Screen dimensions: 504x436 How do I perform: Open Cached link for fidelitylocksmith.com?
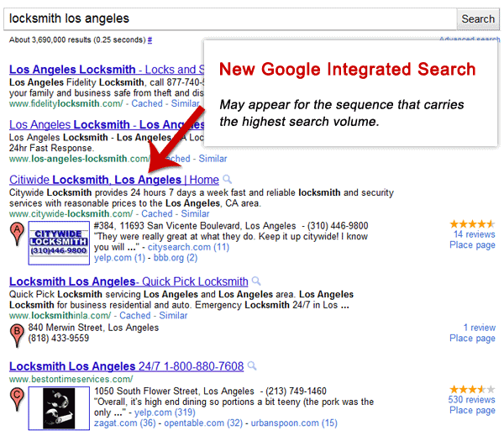(x=147, y=103)
